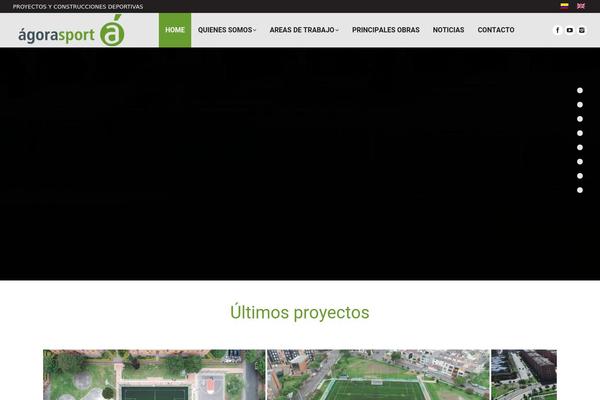Screen dimensions: 600x400
Task: Click 'PROYECTOS Y CONSTRUCCIONES DEPORTIVAS' top bar text
Action: pyautogui.click(x=78, y=7)
